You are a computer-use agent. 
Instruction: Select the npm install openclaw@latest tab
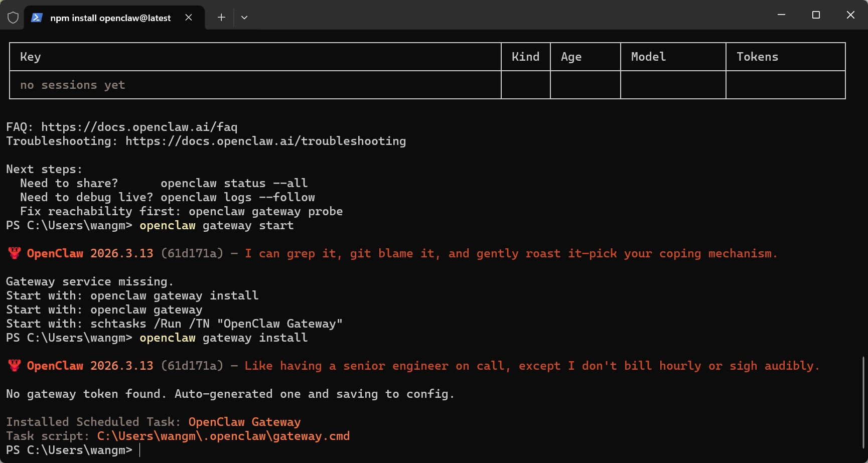point(110,18)
